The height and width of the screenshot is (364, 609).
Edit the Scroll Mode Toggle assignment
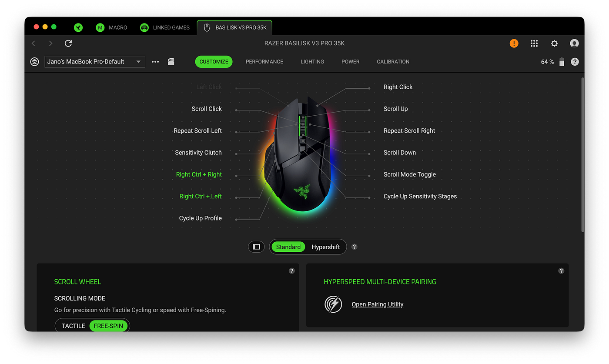click(410, 174)
